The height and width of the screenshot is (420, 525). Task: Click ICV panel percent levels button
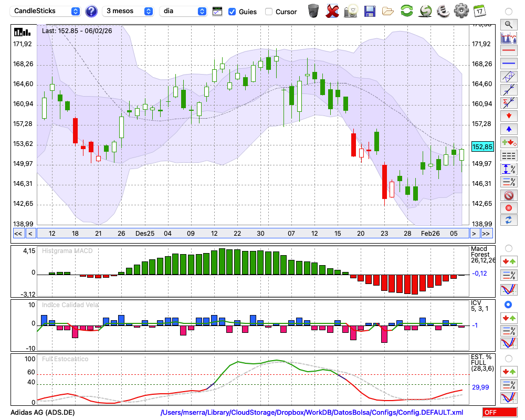tap(509, 331)
